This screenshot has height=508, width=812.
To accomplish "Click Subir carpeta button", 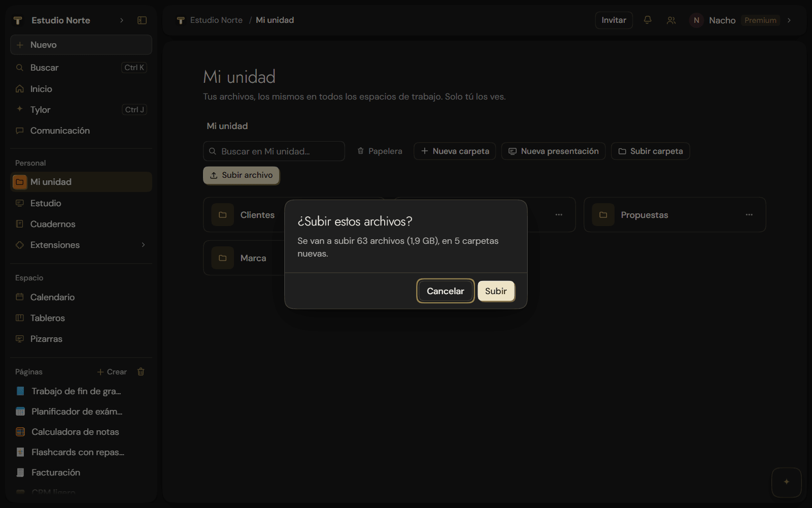I will coord(650,151).
